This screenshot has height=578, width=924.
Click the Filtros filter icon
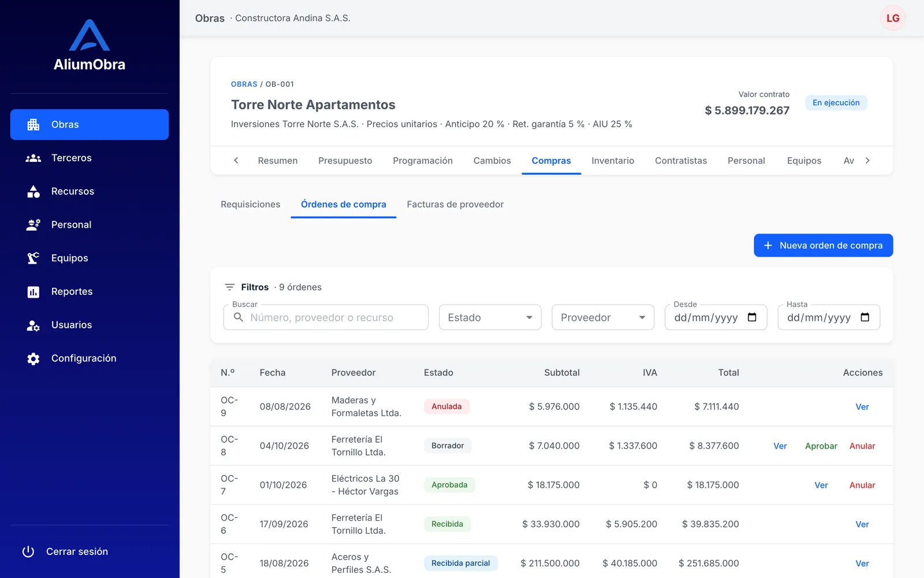tap(229, 287)
